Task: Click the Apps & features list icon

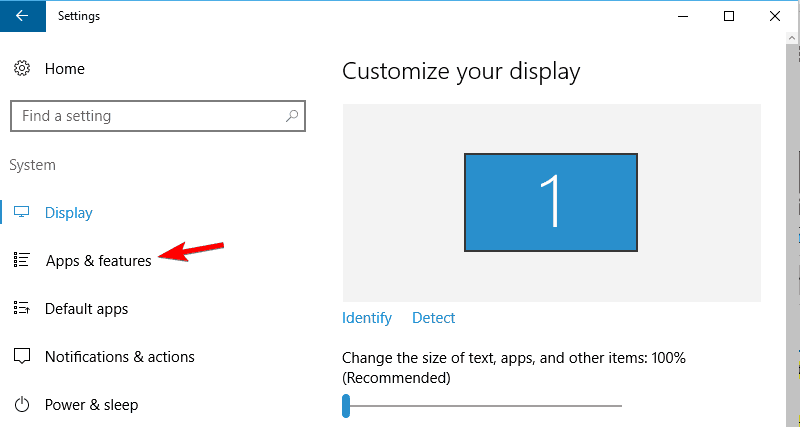Action: click(x=21, y=260)
